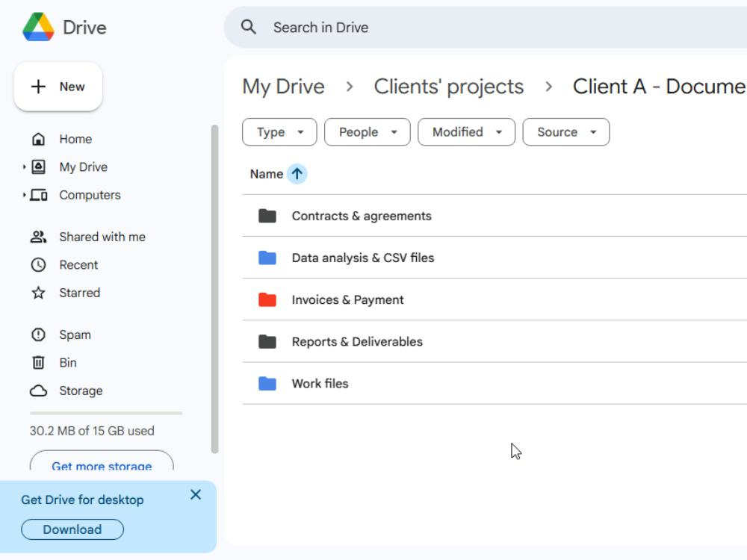This screenshot has width=747, height=560.
Task: Go to My Drive breadcrumb
Action: point(283,87)
